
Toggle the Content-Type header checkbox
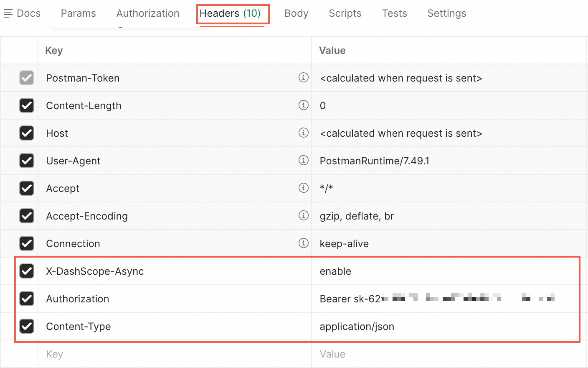click(x=27, y=326)
